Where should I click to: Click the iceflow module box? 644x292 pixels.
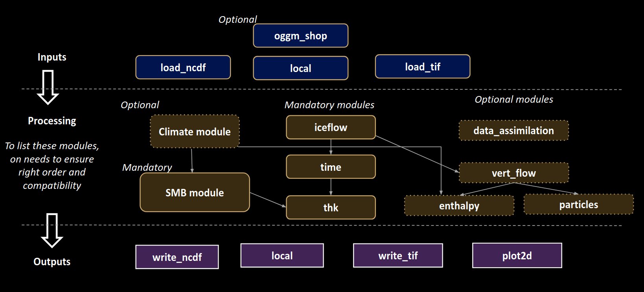coord(331,127)
